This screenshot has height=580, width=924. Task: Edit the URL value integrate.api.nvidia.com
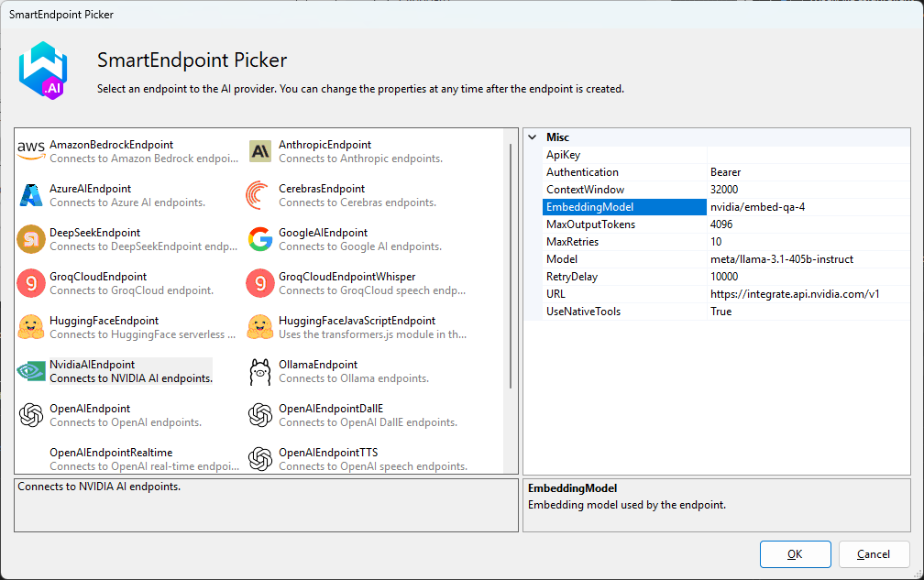808,294
